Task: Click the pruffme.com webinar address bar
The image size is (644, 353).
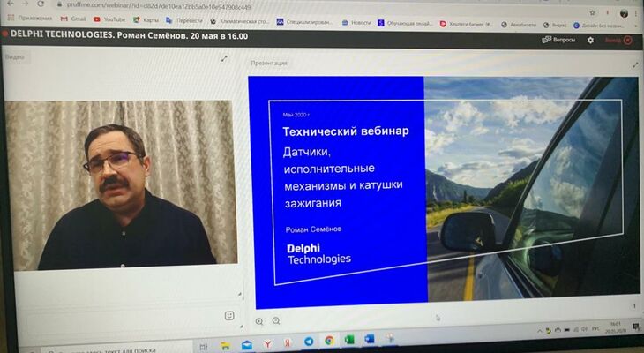Action: [x=158, y=6]
